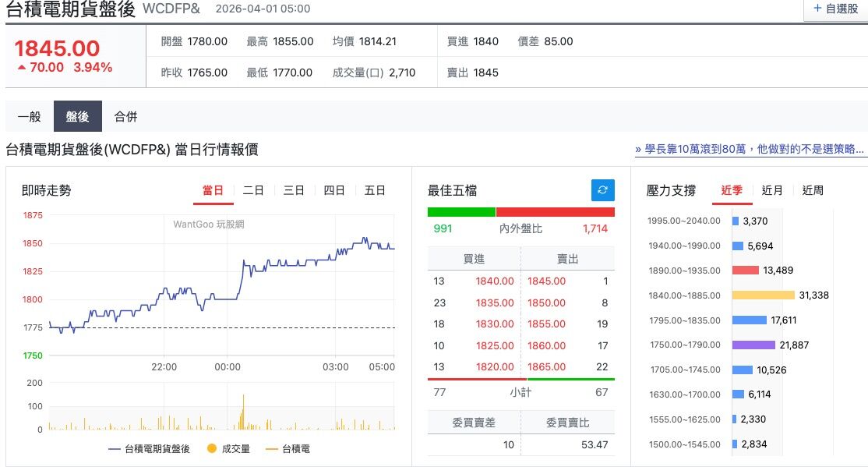Image resolution: width=868 pixels, height=467 pixels.
Task: Click bid price 1825.00 row
Action: [x=495, y=345]
